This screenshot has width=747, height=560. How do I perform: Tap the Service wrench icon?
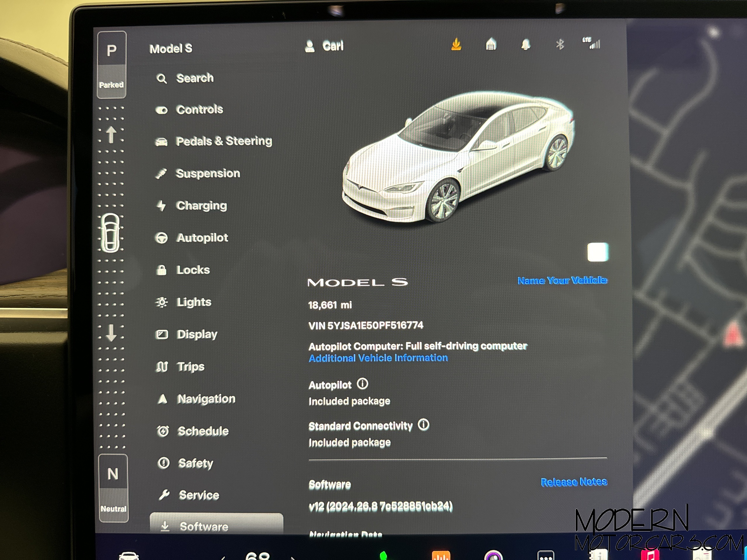tap(164, 495)
